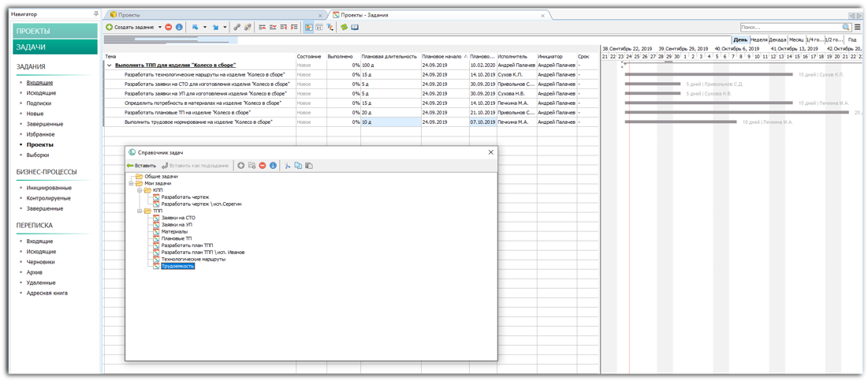Set timeline scale to Год
This screenshot has height=382, width=868.
(851, 39)
